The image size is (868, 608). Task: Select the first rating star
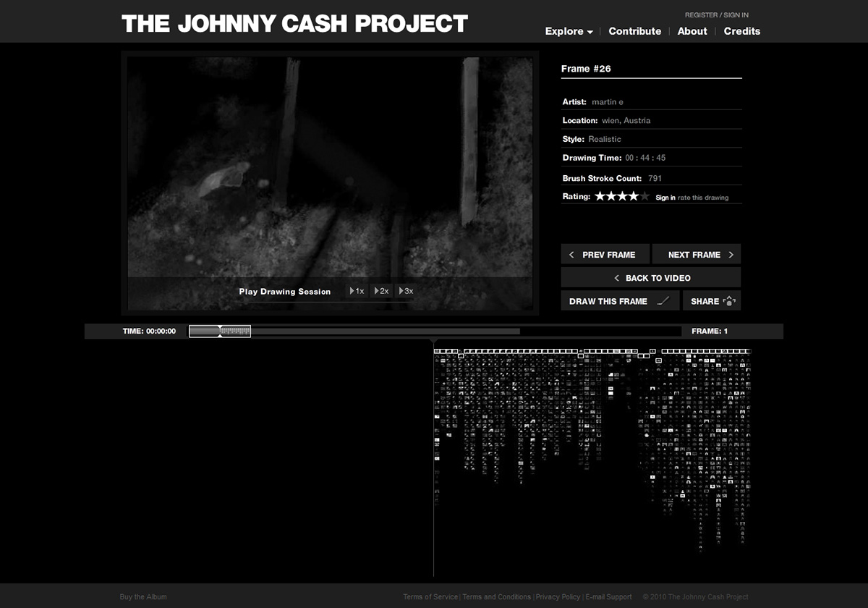click(x=600, y=196)
